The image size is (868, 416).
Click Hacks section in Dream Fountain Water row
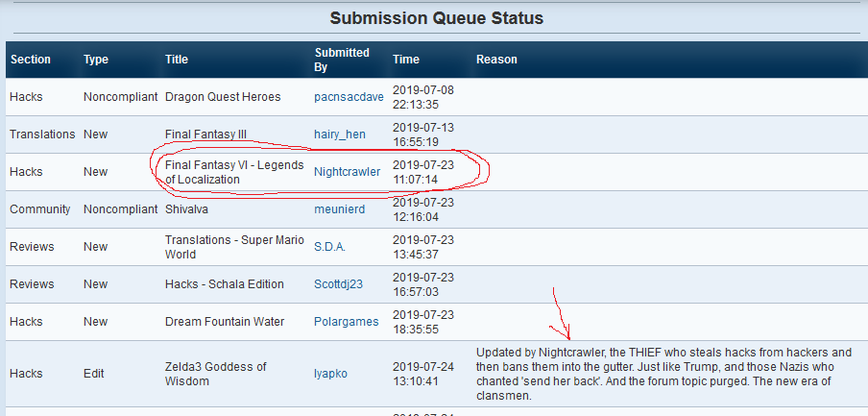pos(26,322)
